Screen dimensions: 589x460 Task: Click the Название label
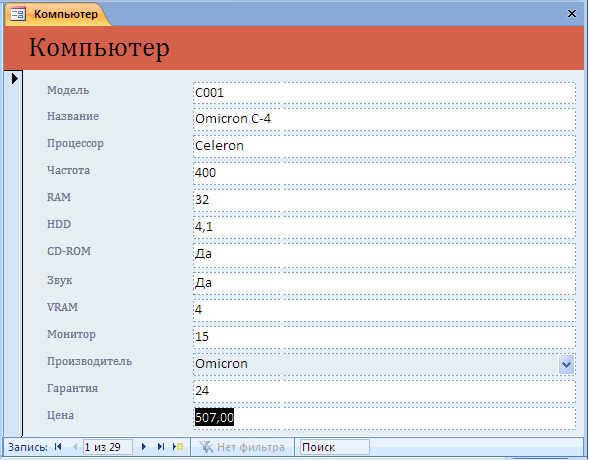(73, 116)
